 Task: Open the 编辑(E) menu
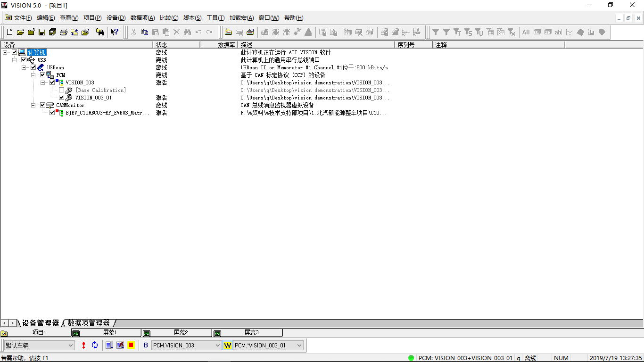[x=46, y=18]
